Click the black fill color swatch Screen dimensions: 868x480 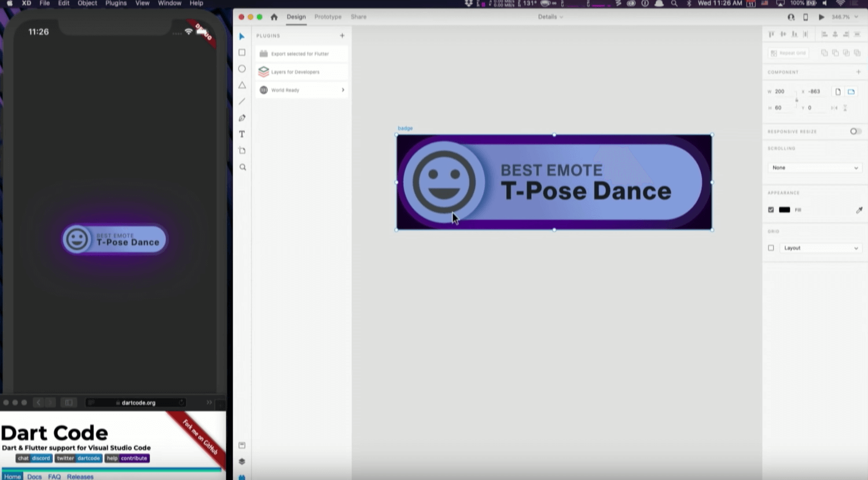[784, 210]
